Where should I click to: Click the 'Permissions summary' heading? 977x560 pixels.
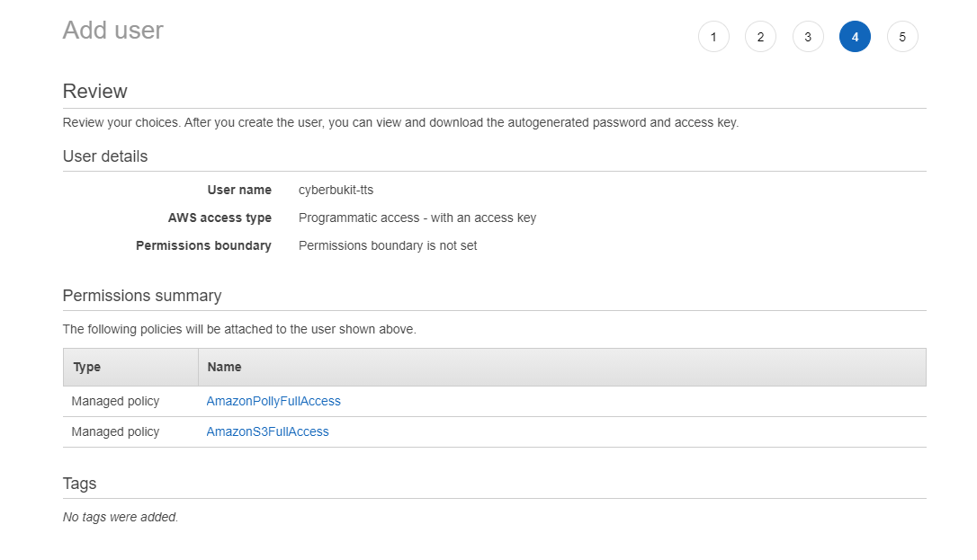click(x=142, y=296)
